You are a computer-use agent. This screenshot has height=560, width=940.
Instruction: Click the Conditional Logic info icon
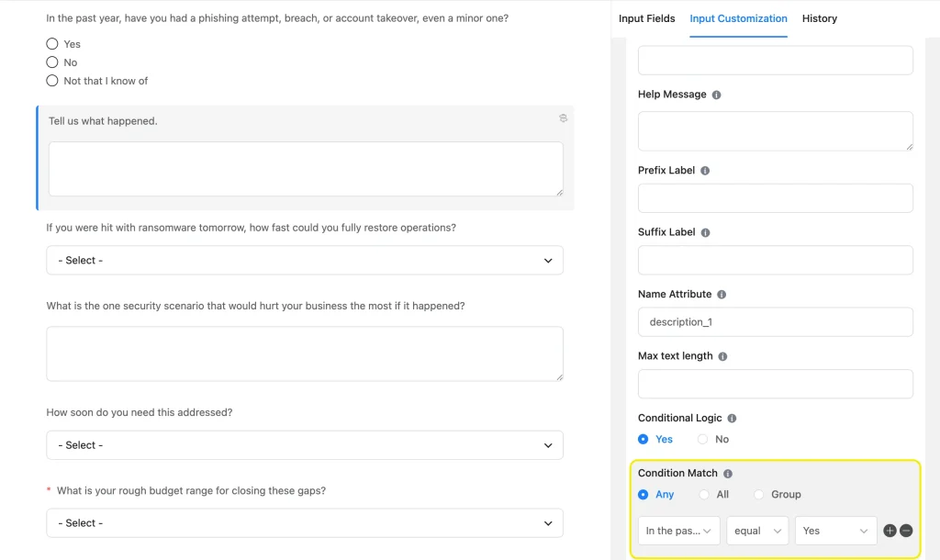click(732, 419)
